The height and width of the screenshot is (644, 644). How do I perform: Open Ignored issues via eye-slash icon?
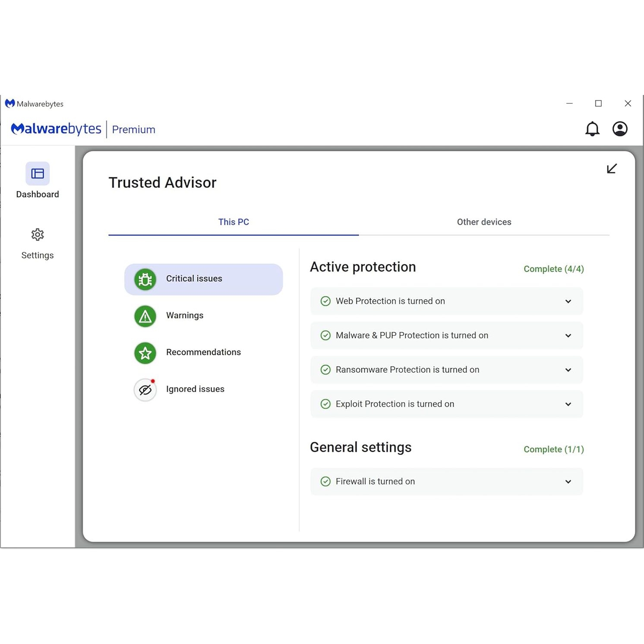pos(145,389)
